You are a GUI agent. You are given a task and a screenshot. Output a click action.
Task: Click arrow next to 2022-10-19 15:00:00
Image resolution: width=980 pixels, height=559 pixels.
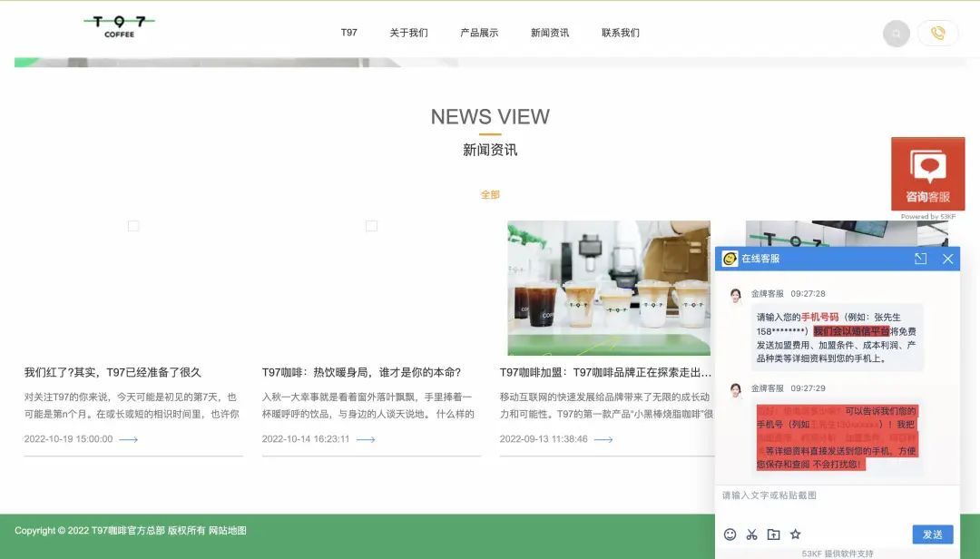click(x=128, y=439)
